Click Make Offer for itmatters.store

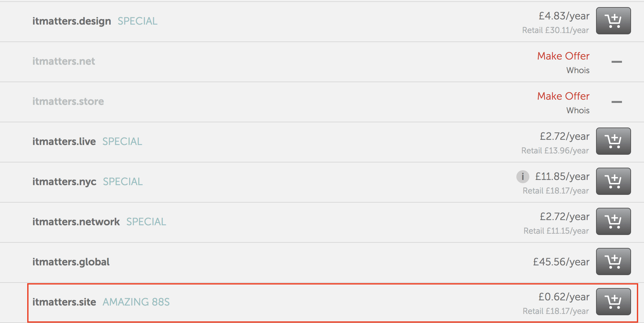(x=563, y=96)
